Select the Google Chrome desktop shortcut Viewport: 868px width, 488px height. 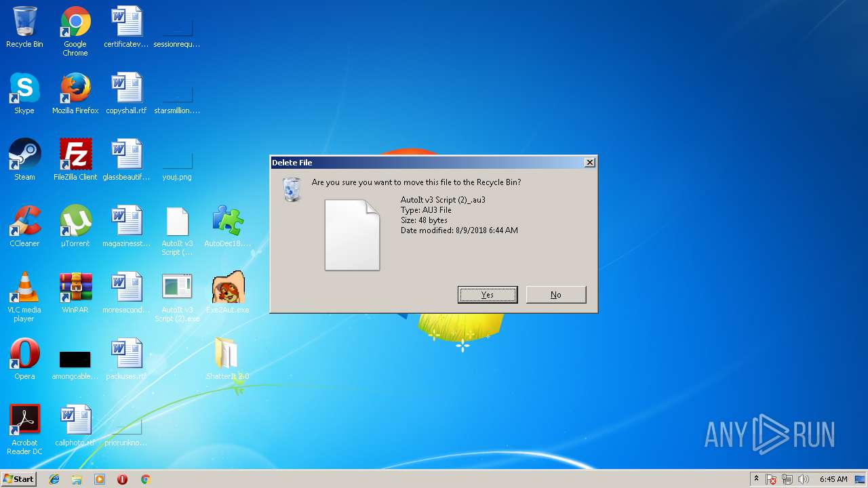click(x=75, y=30)
